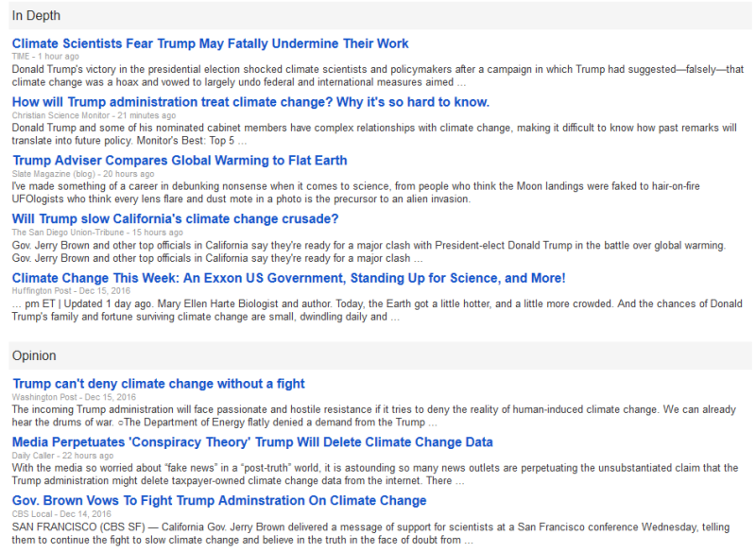Click the Daily Caller source link
This screenshot has width=756, height=553.
tap(25, 454)
